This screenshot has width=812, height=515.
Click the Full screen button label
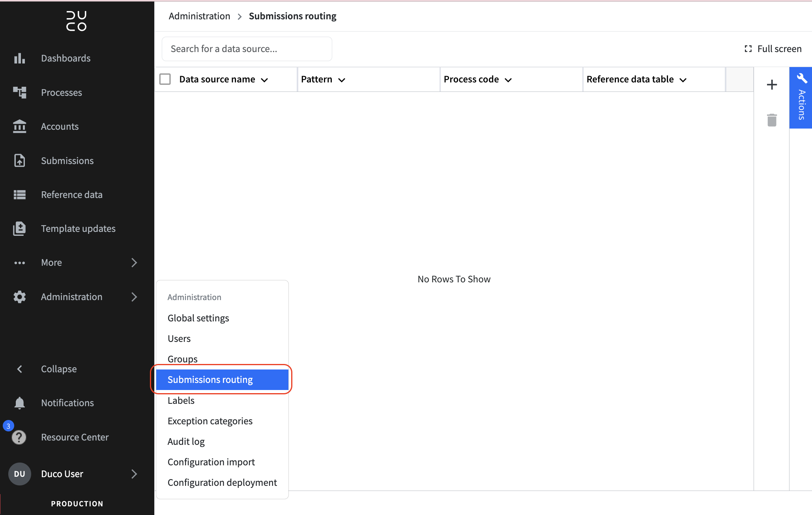[x=779, y=49]
